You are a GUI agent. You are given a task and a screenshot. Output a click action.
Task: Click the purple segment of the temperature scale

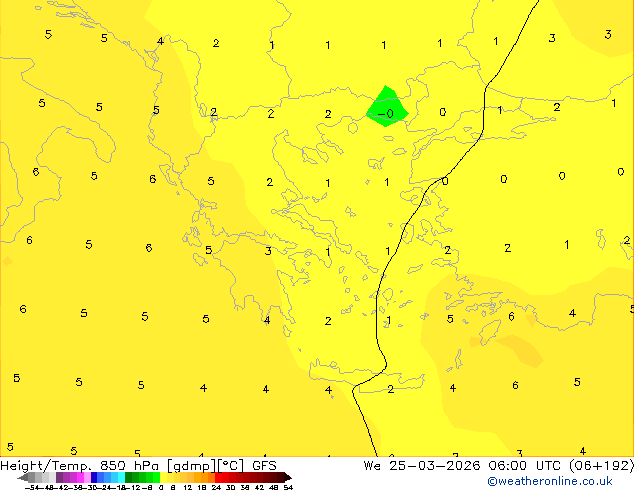(x=63, y=477)
